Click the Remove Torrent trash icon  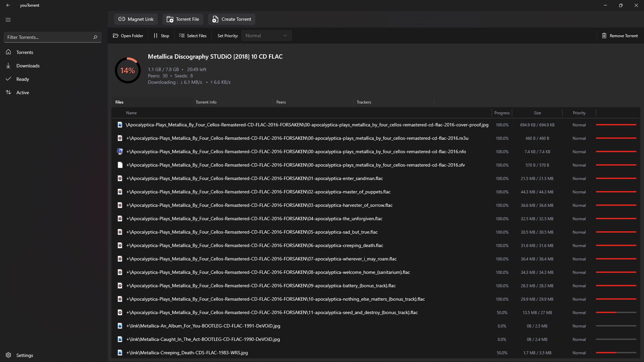(604, 36)
